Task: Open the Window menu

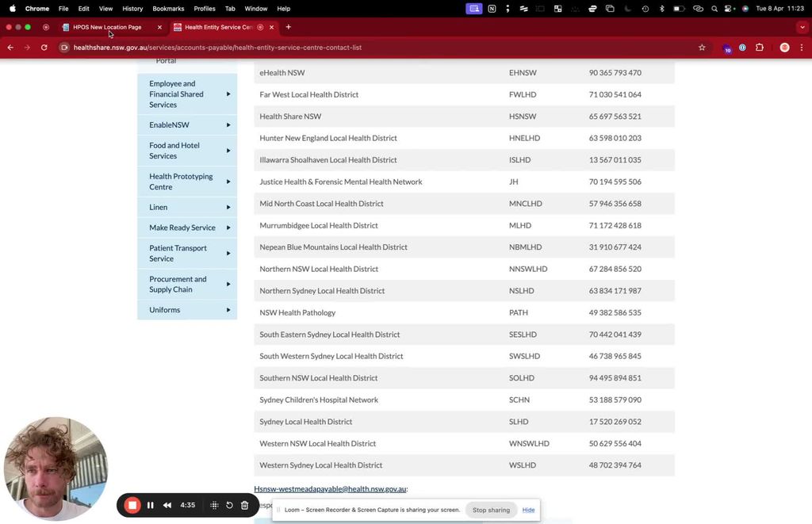Action: (256, 8)
